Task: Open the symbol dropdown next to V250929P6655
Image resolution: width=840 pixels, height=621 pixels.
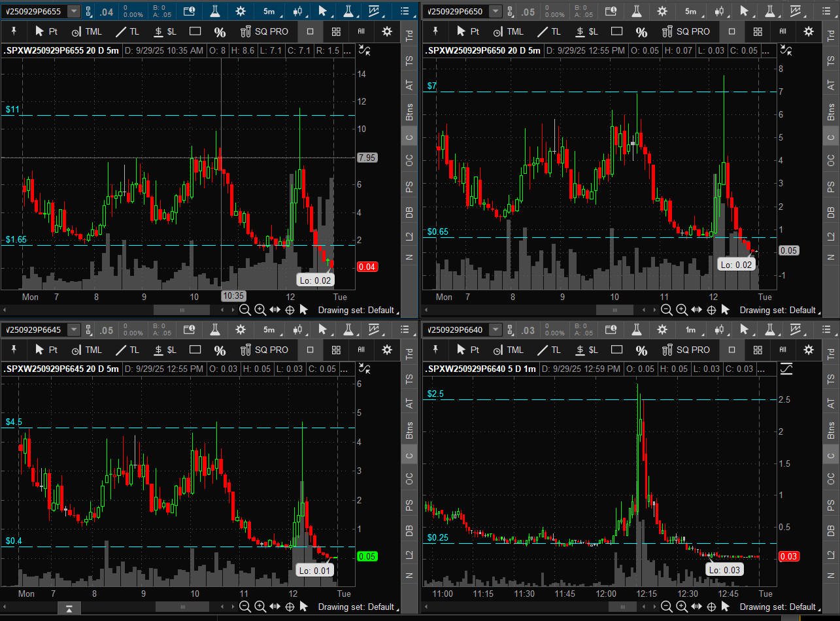Action: 74,11
